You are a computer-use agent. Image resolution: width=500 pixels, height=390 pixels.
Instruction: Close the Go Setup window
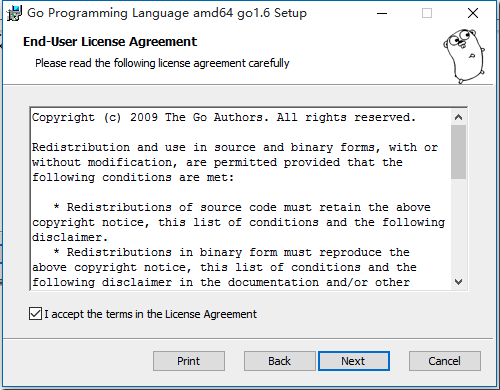tap(473, 14)
